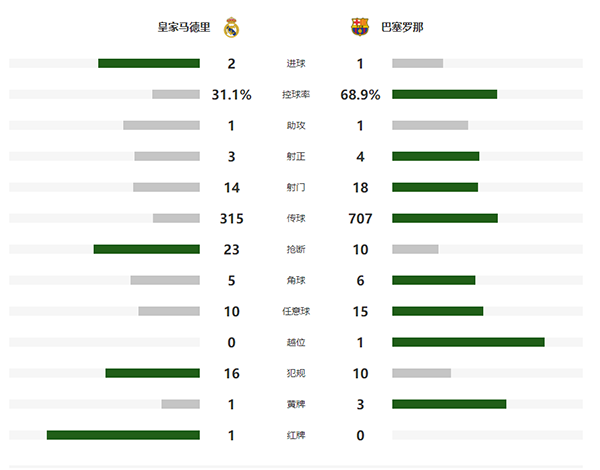Click Real Madrid's 315 passes value
The width and height of the screenshot is (600, 470).
point(232,218)
